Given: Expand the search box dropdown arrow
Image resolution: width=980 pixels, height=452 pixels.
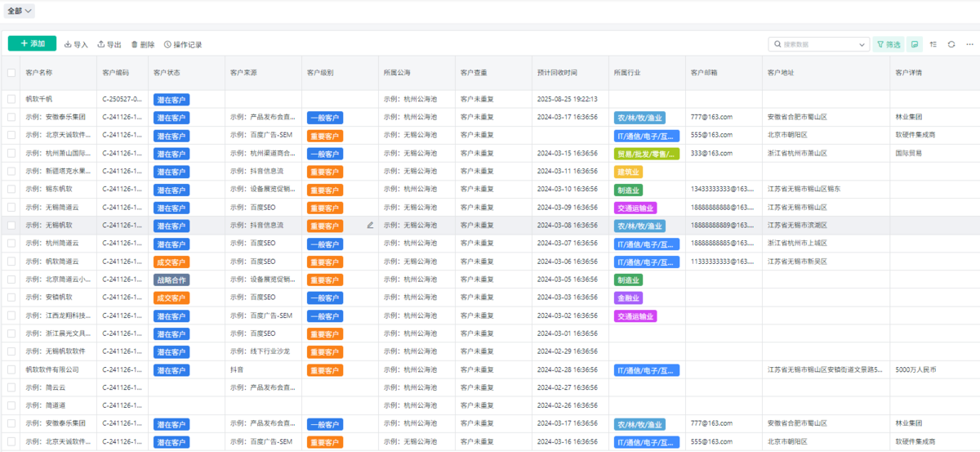Looking at the screenshot, I should (863, 44).
